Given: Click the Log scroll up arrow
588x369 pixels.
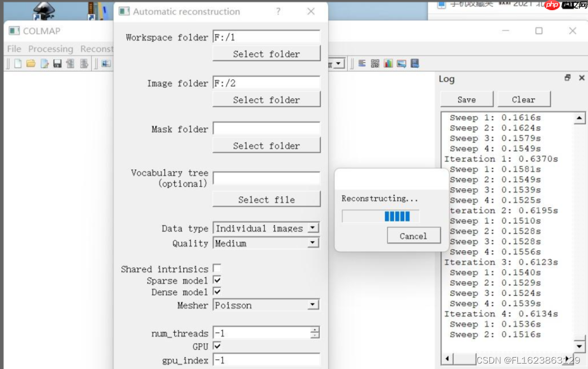Looking at the screenshot, I should (x=579, y=118).
